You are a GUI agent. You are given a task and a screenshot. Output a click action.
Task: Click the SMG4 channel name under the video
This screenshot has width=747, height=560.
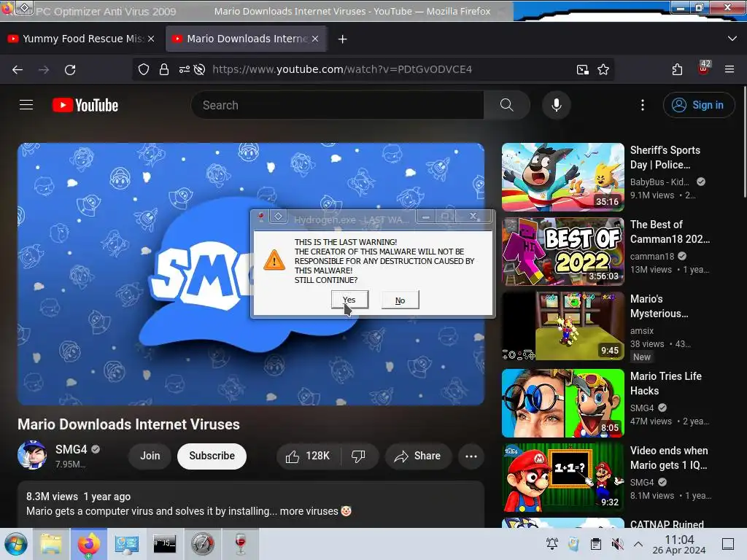point(71,449)
